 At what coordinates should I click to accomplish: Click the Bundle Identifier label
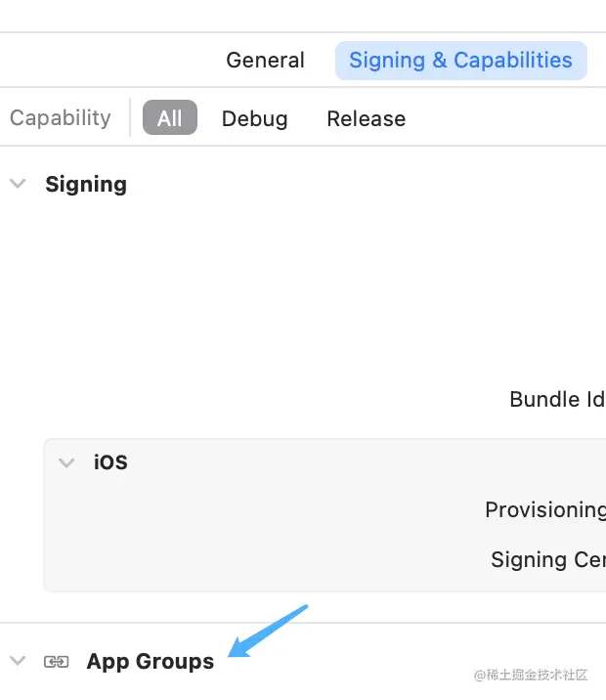(x=557, y=400)
